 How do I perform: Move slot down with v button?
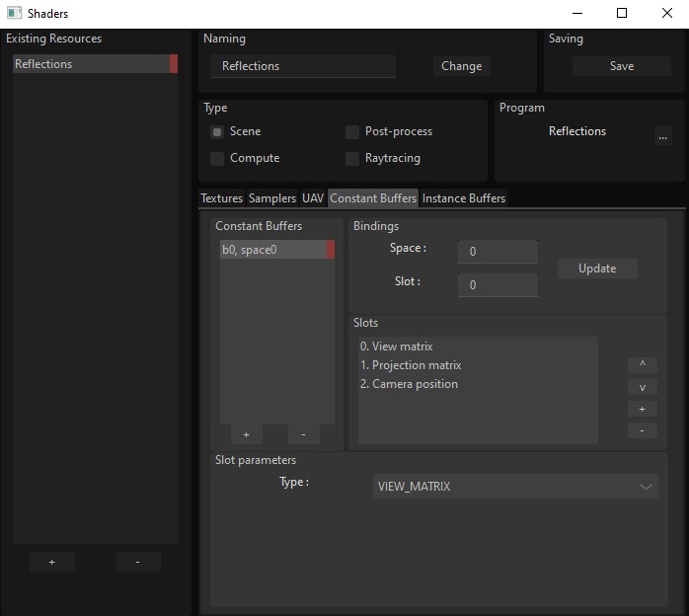(x=643, y=387)
